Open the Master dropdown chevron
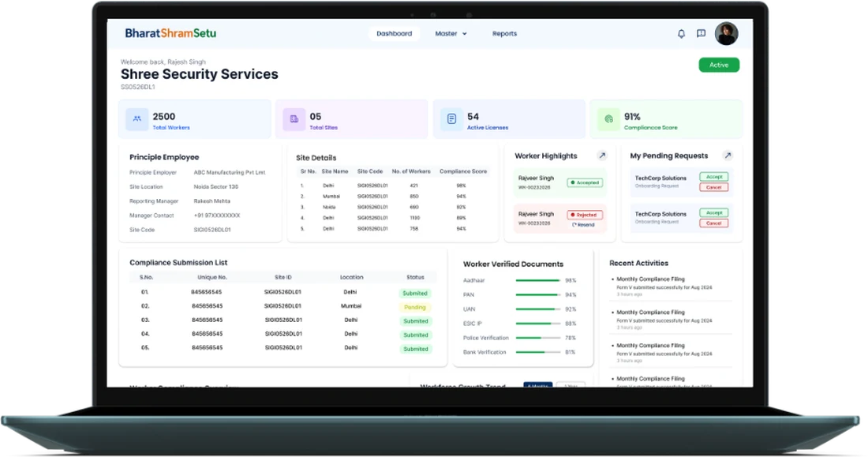The width and height of the screenshot is (868, 457). click(465, 34)
